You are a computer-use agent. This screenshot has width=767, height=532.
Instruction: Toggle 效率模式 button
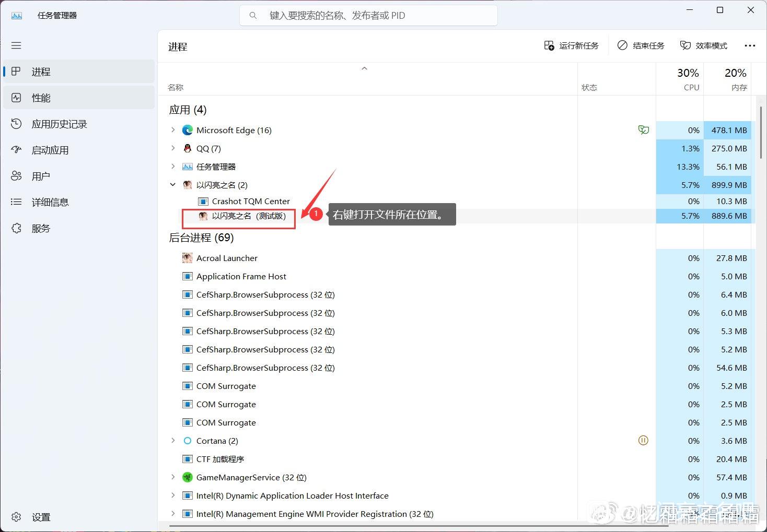pyautogui.click(x=704, y=46)
